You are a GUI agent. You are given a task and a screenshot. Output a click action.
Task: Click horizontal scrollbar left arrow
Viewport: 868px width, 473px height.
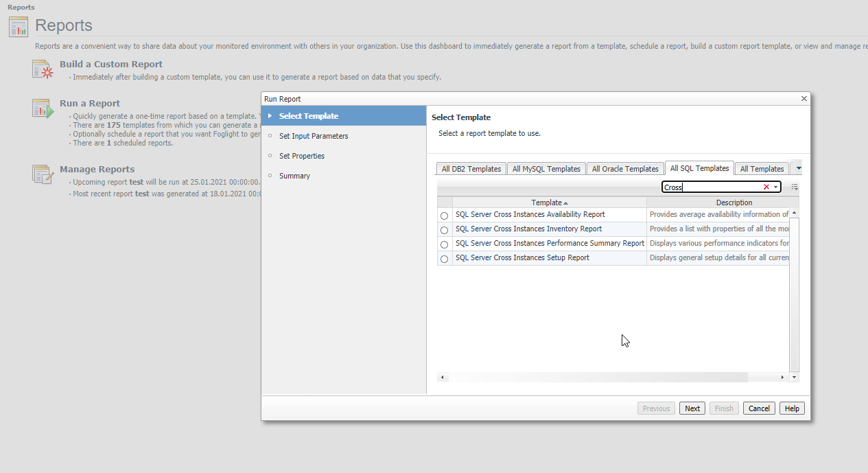tap(443, 378)
